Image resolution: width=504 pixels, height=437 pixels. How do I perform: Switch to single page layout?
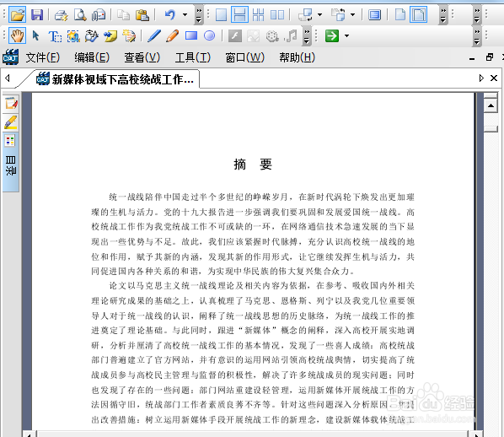point(221,15)
